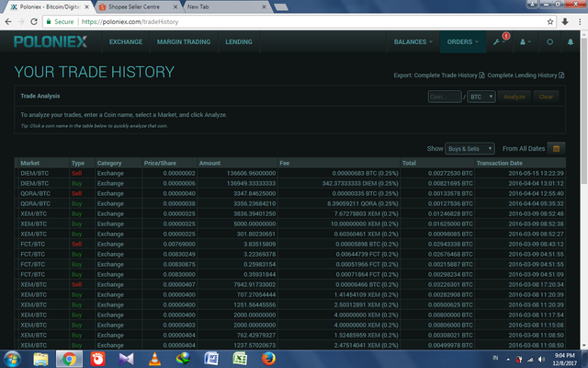Open a new browser tab button
The image size is (588, 368).
click(x=281, y=7)
